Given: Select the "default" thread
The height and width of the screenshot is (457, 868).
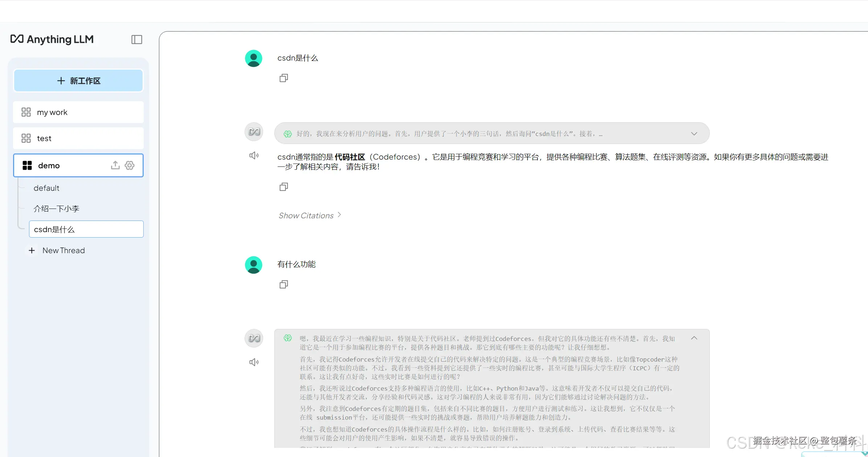Looking at the screenshot, I should (x=46, y=188).
